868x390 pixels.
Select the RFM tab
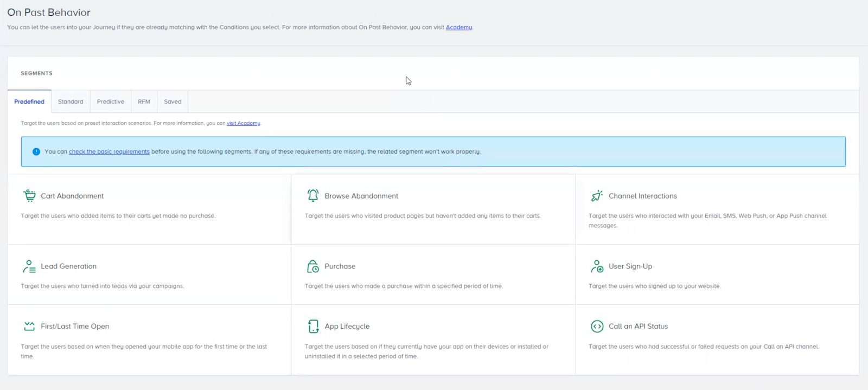pos(144,101)
